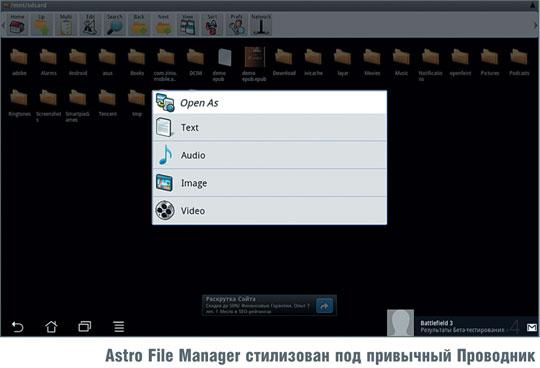Click the /mnt/sdcard path title bar
Viewport: 540px width, 368px height.
(x=270, y=5)
